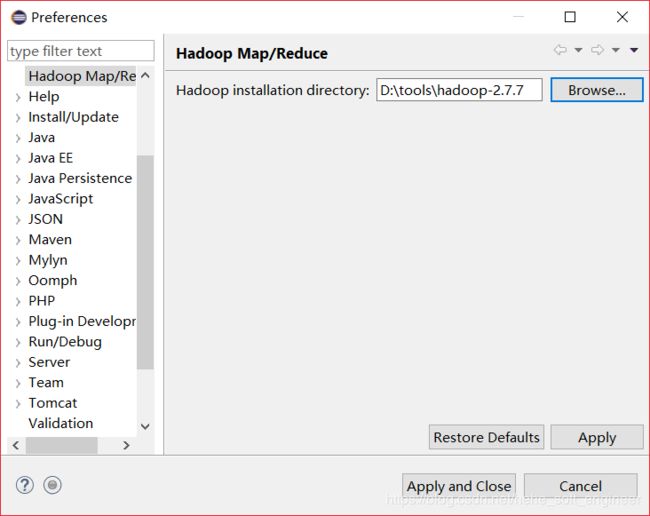The width and height of the screenshot is (650, 516).
Task: Select Hadoop Map/Reduce in the tree
Action: pyautogui.click(x=82, y=76)
